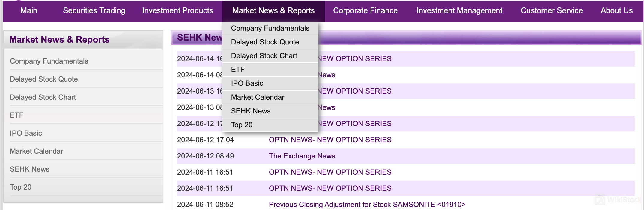Select Investment Products in the navigation bar
Screen dimensions: 644x210
pyautogui.click(x=177, y=11)
